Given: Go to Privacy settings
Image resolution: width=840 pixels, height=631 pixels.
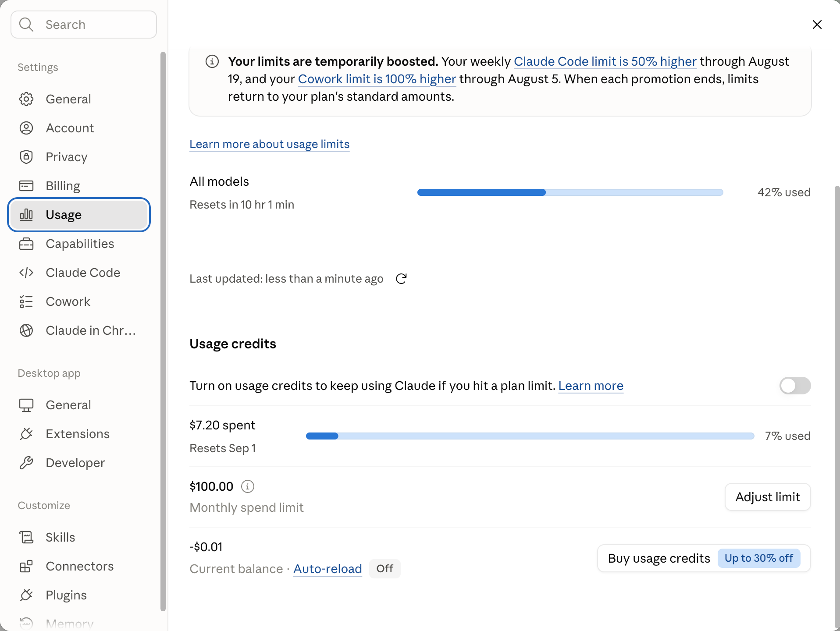Looking at the screenshot, I should (79, 157).
